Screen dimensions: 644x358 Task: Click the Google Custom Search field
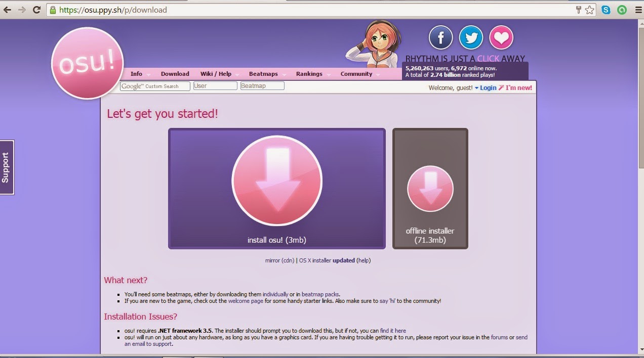[x=155, y=86]
